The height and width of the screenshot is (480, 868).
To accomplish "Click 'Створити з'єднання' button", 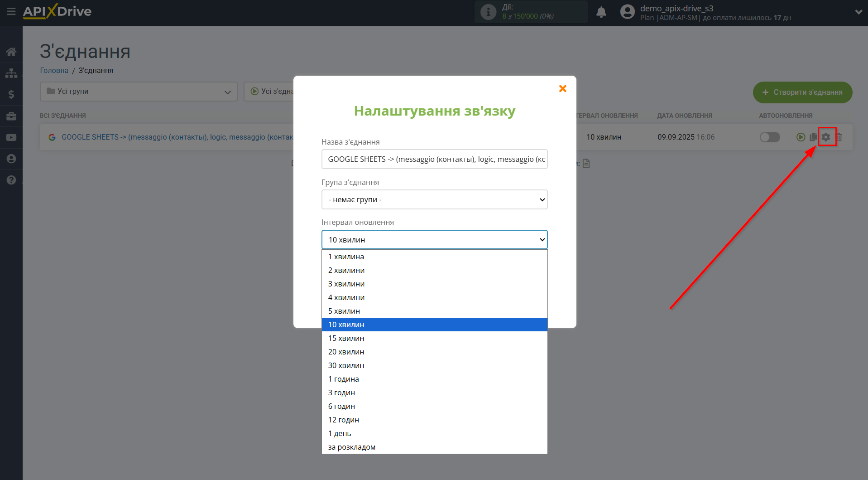I will (802, 92).
